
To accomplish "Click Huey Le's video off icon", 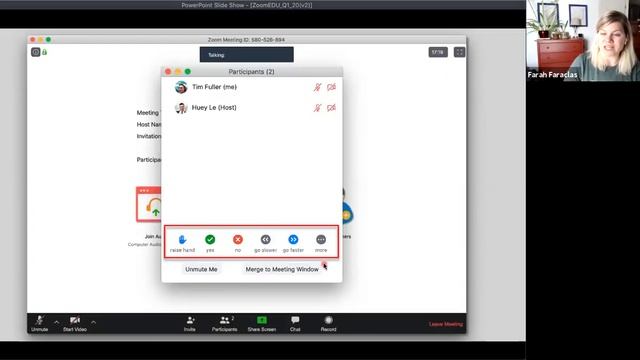I will tap(331, 108).
